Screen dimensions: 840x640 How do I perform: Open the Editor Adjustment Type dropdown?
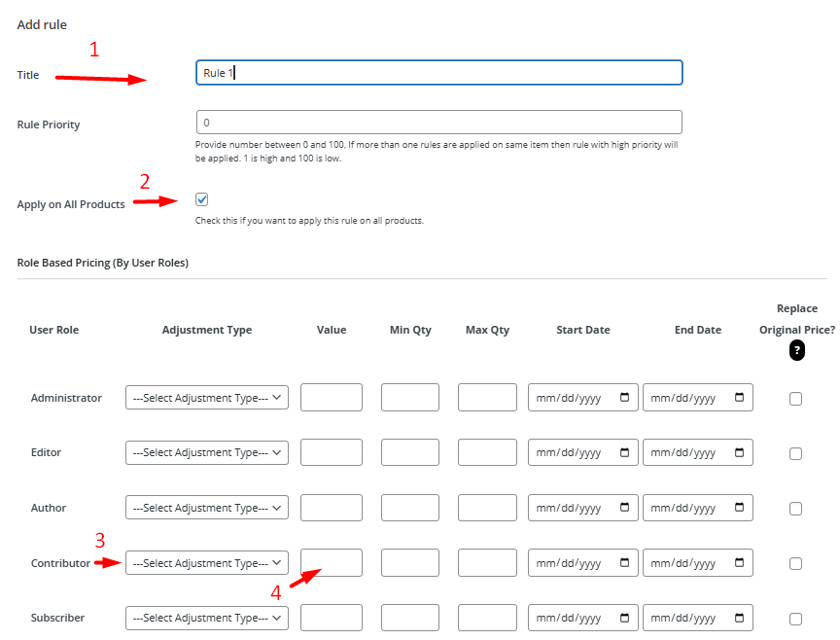[207, 452]
